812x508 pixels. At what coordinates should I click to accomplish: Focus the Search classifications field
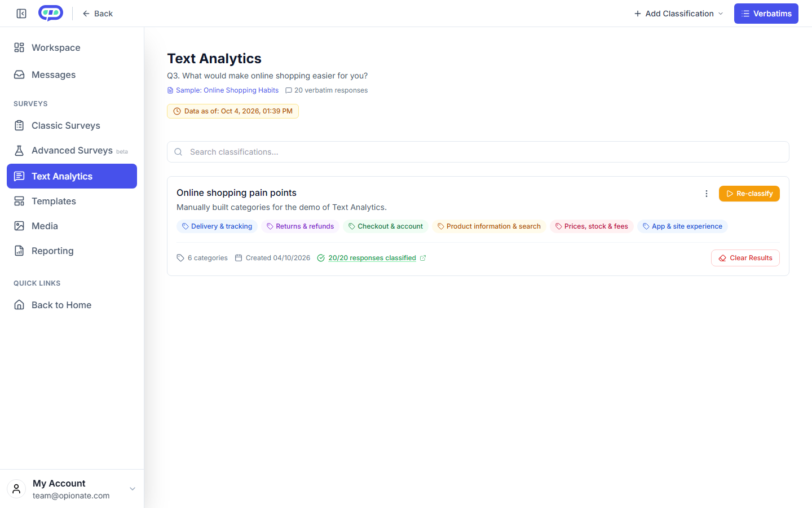click(x=478, y=152)
